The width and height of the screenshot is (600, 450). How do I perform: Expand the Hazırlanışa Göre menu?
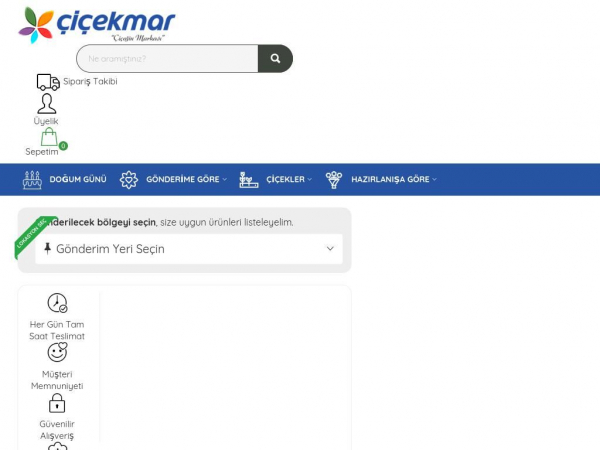[x=393, y=180]
